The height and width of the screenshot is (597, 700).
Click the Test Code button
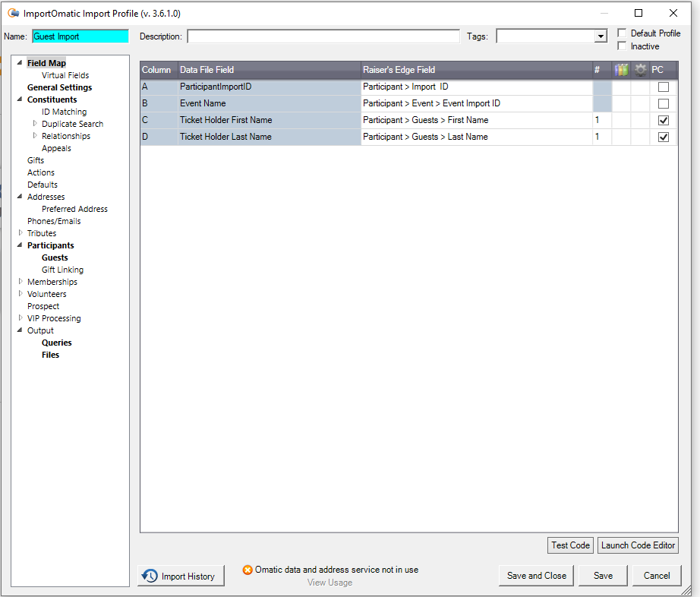point(570,545)
